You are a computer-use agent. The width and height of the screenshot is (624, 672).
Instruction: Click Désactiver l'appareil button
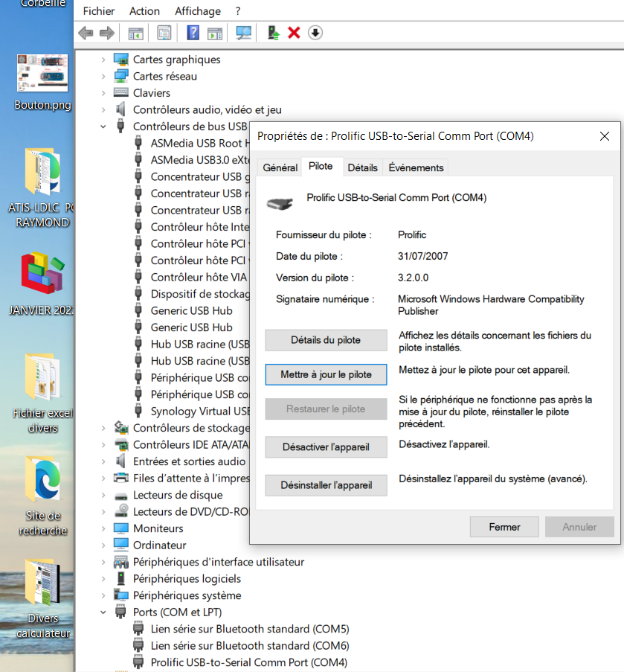(x=326, y=447)
